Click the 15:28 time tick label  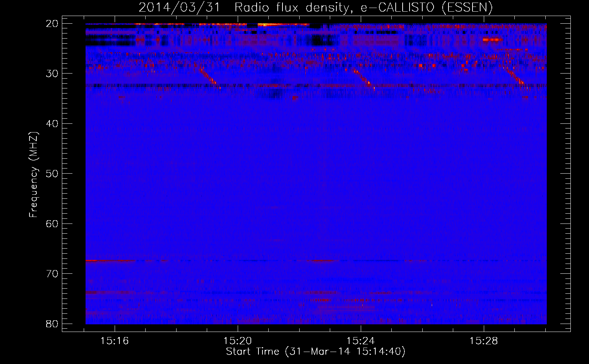click(484, 341)
